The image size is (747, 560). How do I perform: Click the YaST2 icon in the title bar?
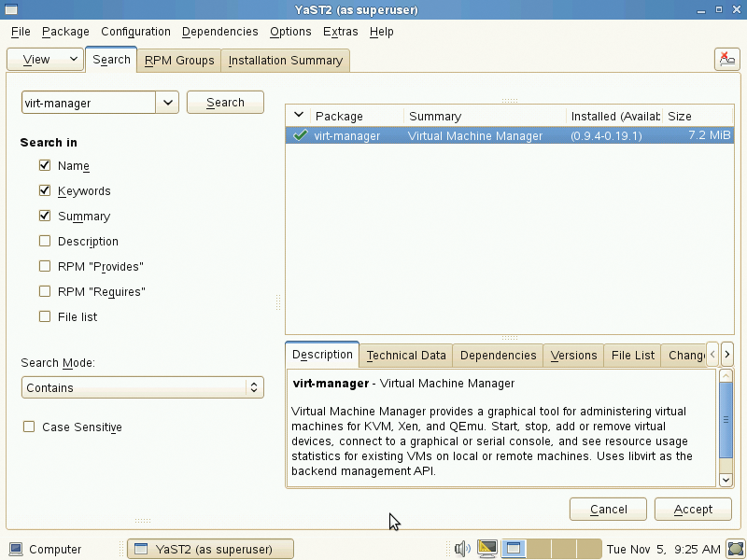point(11,8)
